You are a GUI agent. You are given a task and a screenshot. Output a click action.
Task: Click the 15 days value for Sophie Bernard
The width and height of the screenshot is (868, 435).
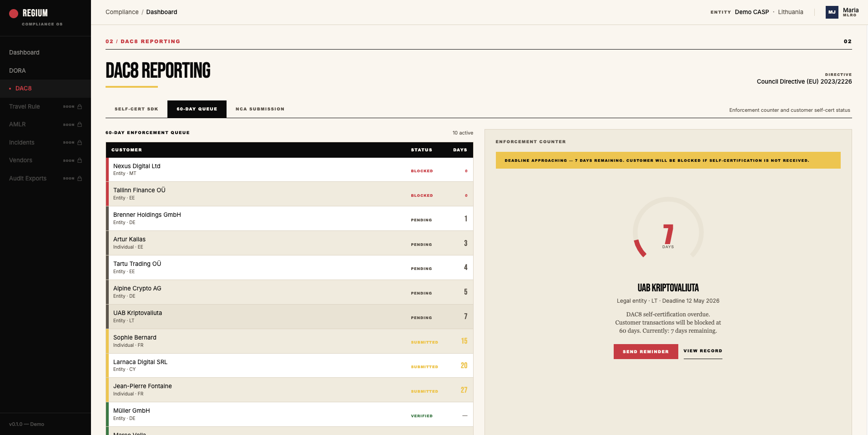pyautogui.click(x=464, y=341)
